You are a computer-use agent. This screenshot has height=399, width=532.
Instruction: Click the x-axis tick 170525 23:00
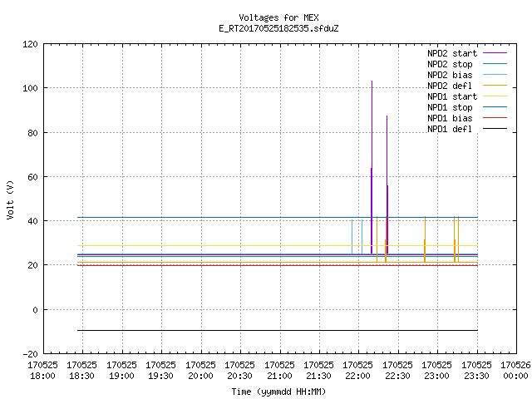(437, 371)
